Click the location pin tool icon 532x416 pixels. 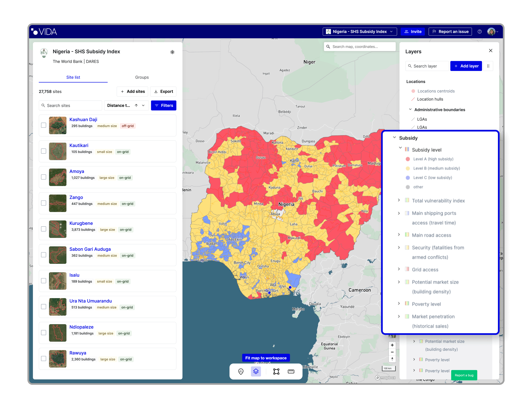click(241, 371)
